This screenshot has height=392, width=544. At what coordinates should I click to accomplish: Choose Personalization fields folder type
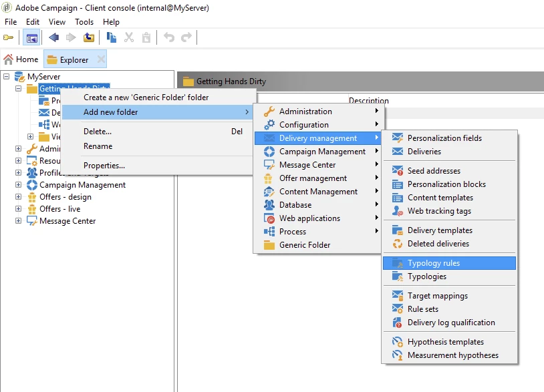(449, 138)
